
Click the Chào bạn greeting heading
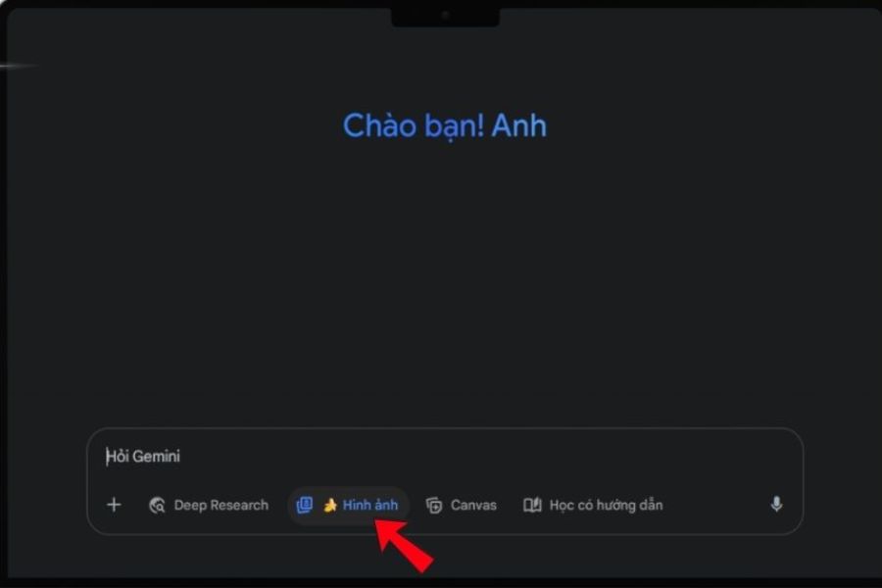pos(444,126)
